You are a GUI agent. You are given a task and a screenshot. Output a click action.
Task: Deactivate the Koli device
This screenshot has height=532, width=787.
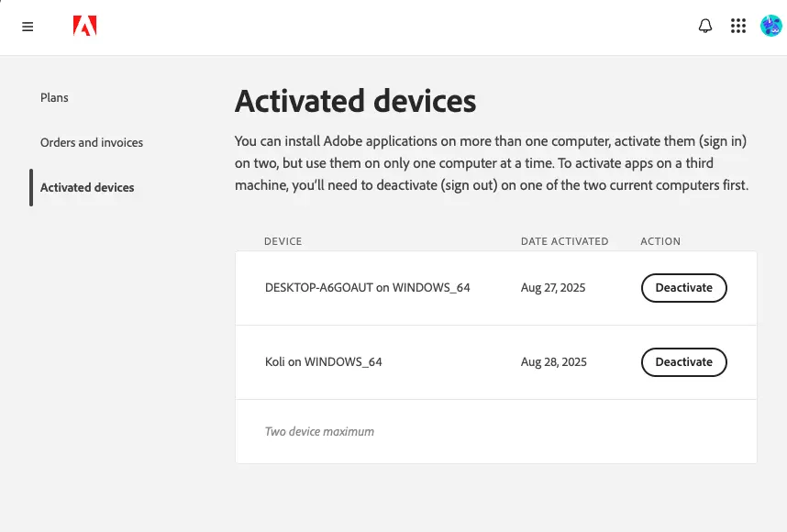click(x=683, y=362)
